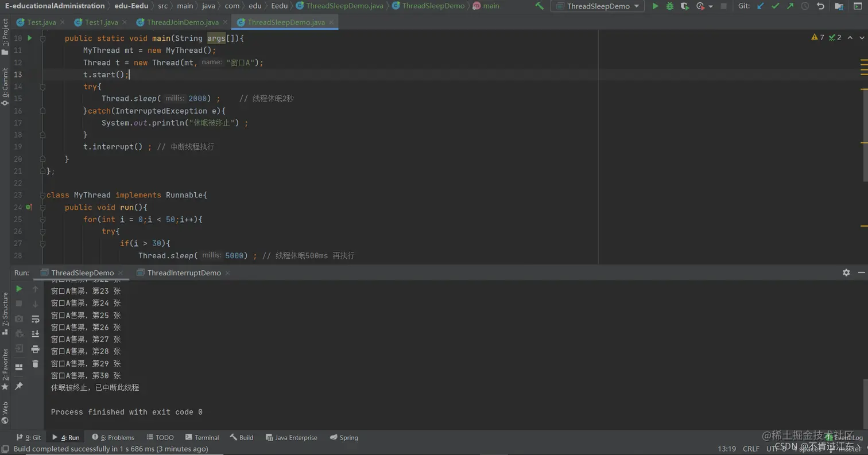Close the ThreadJoinDemo.java editor tab
The width and height of the screenshot is (868, 455).
(x=224, y=22)
